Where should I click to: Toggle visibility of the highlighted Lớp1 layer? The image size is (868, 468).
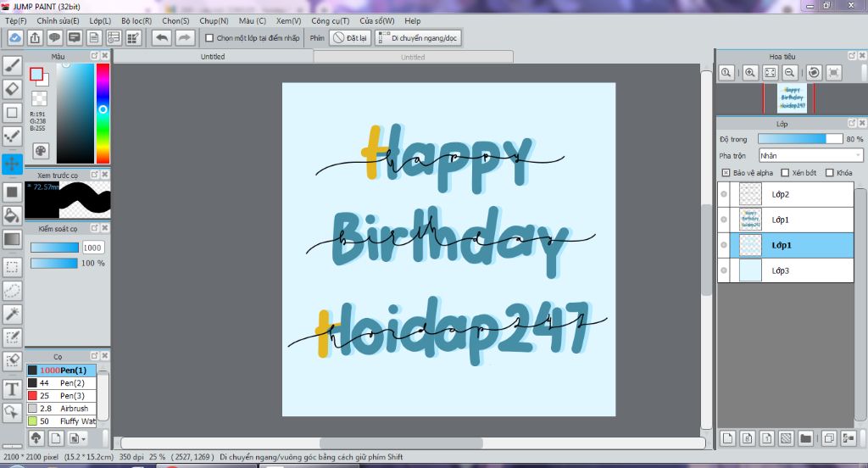pos(724,245)
